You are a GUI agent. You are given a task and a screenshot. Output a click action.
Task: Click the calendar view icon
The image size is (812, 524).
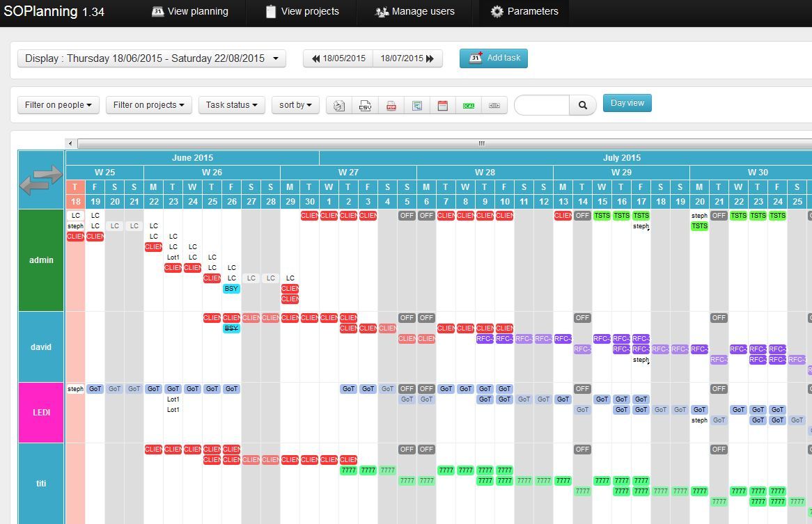tap(443, 105)
